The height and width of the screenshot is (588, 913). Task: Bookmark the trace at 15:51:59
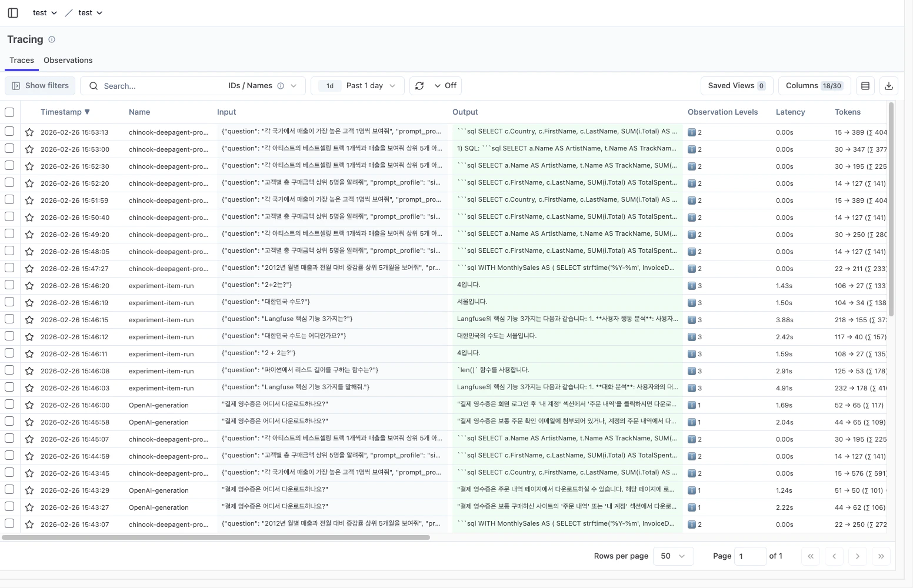pos(29,201)
